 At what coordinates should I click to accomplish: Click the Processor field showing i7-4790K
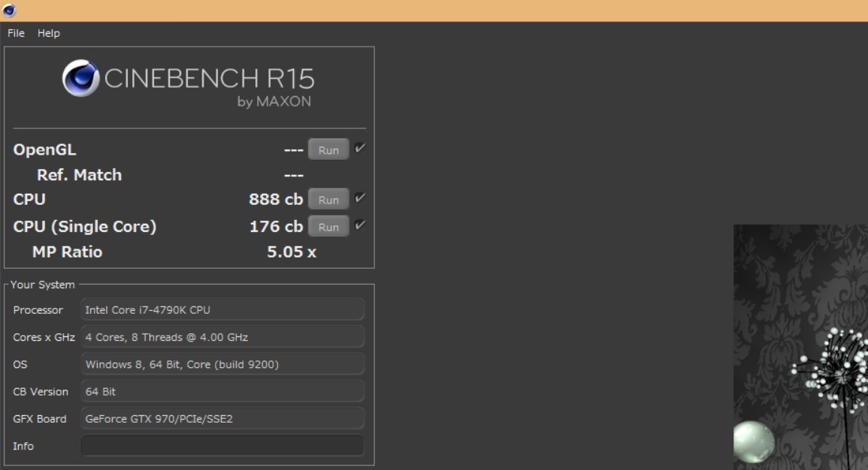click(x=222, y=309)
